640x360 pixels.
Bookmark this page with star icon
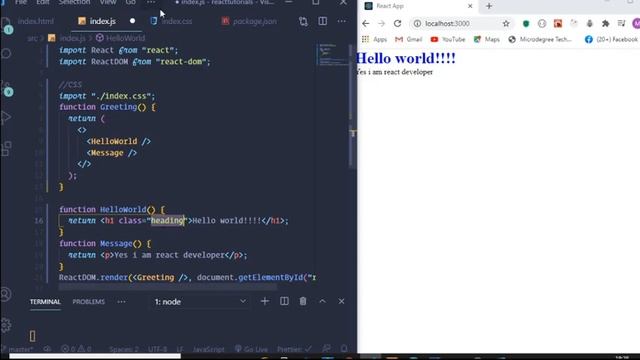click(506, 24)
